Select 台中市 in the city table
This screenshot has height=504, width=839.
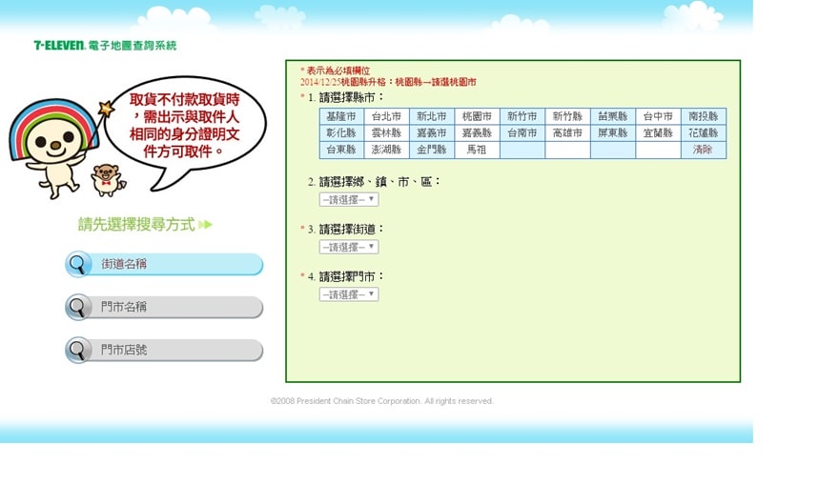[658, 116]
